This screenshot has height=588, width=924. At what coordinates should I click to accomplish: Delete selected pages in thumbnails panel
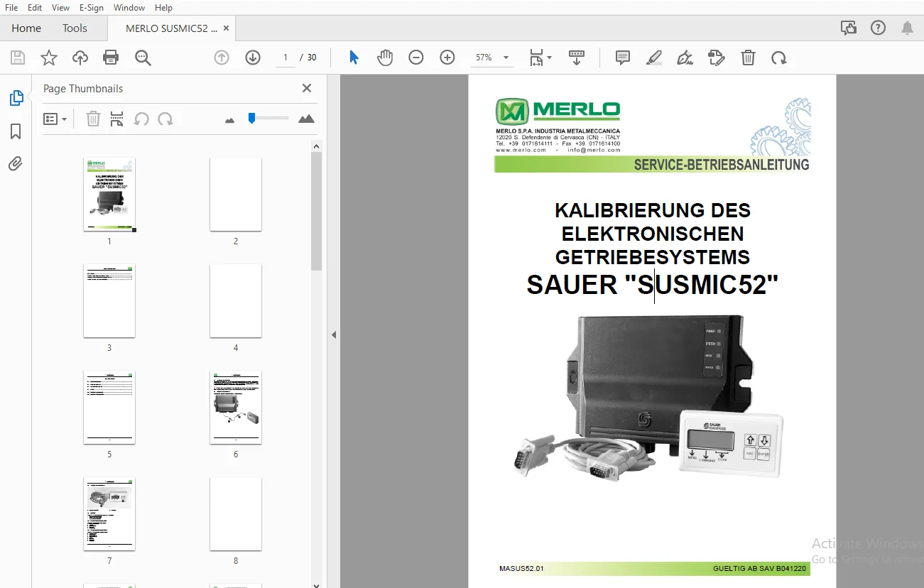pos(93,119)
